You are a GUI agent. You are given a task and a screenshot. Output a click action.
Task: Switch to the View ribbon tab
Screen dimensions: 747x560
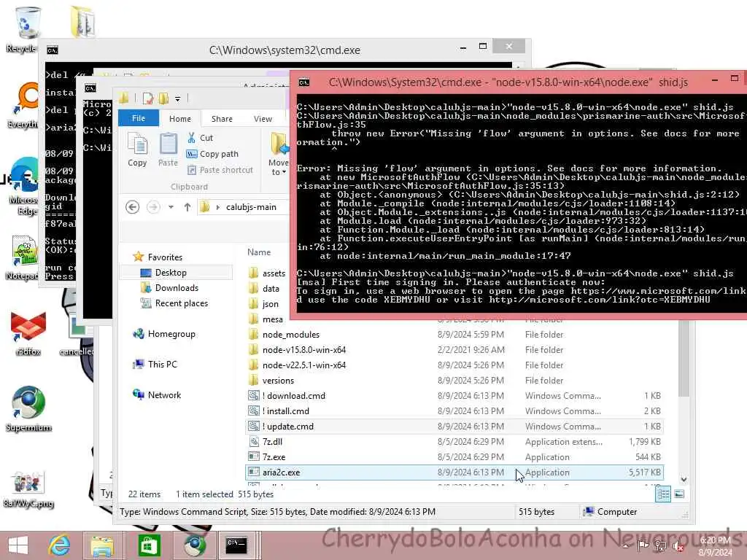tap(263, 119)
